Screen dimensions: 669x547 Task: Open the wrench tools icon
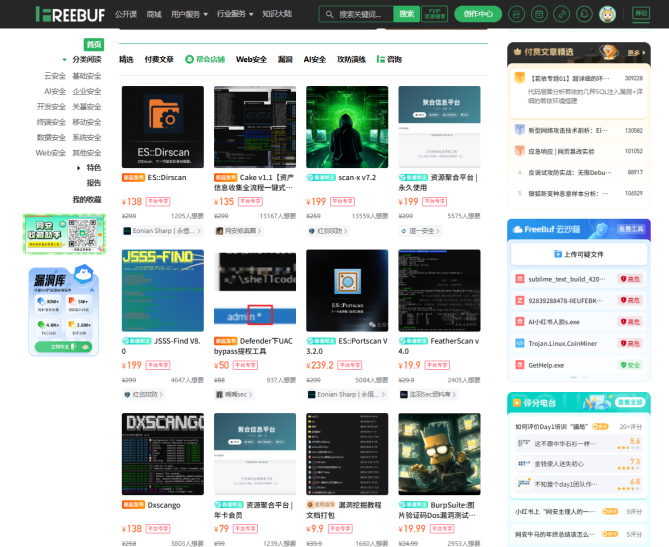(561, 14)
